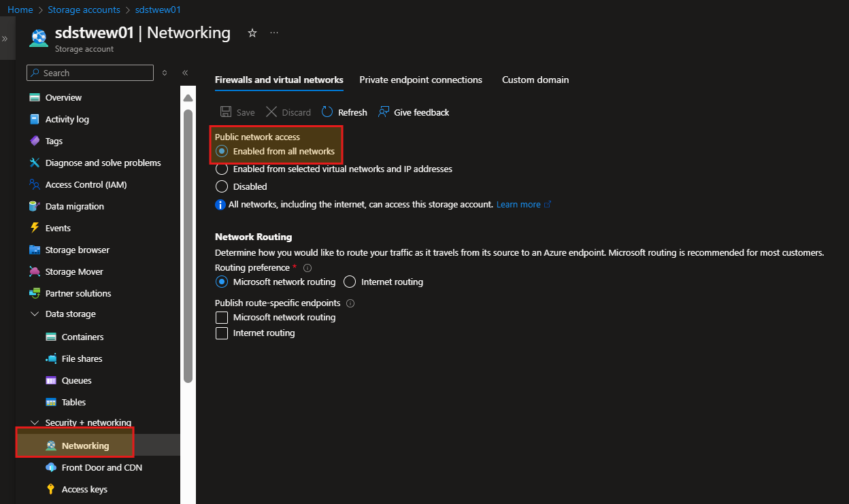Click the info icon beside Publish route-specific endpoints
The image size is (849, 504).
point(351,303)
